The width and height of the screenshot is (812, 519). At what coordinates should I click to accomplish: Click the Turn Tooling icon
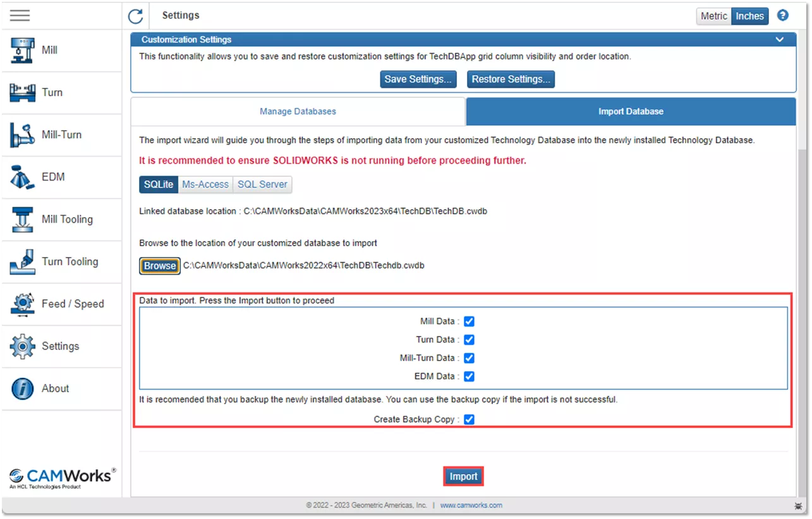(22, 261)
